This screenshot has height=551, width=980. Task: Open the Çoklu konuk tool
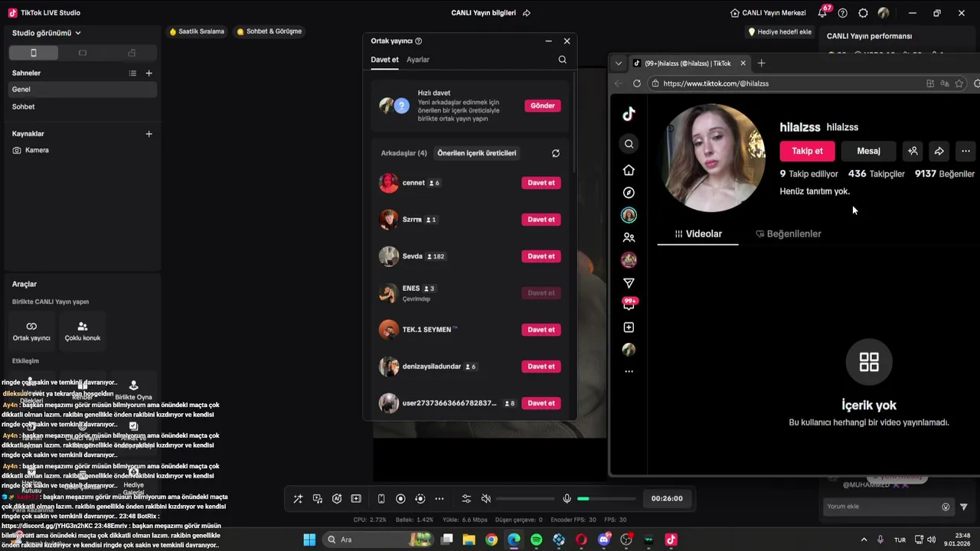point(83,331)
